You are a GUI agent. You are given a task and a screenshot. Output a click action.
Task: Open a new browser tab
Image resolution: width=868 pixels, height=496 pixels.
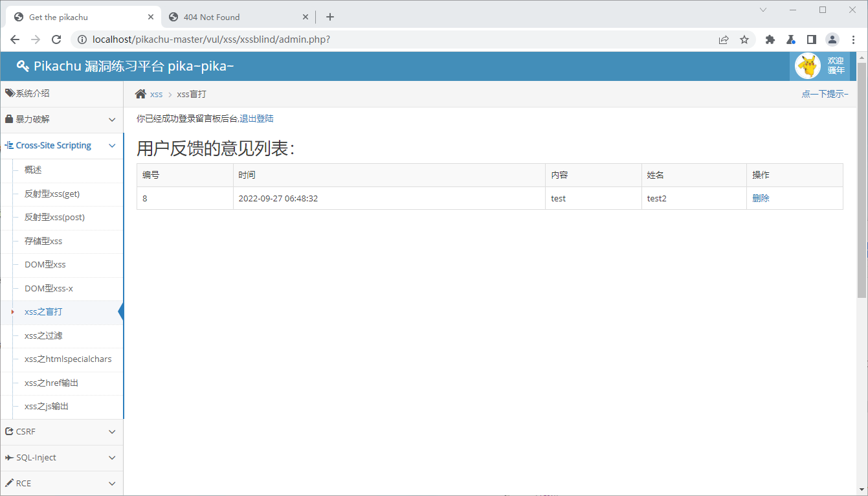click(330, 17)
